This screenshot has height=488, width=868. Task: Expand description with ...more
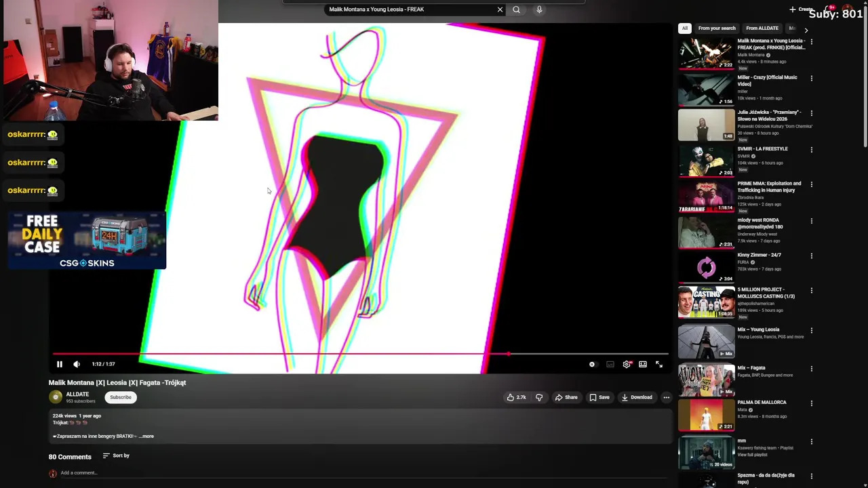pos(146,436)
